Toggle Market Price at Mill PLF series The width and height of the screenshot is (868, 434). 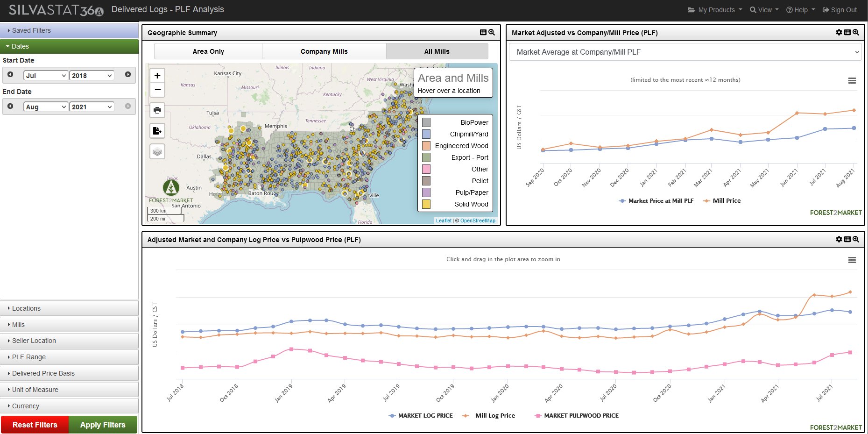point(660,201)
